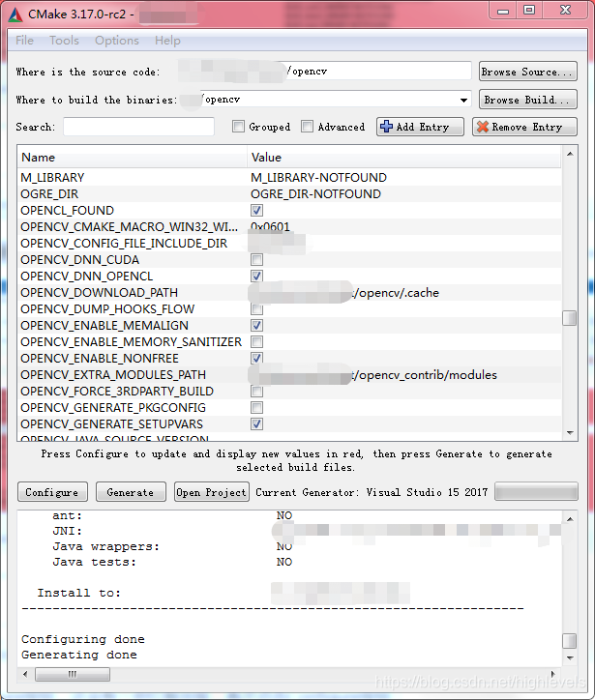This screenshot has width=595, height=700.
Task: Select the M_LIBRARY row name
Action: coord(52,177)
